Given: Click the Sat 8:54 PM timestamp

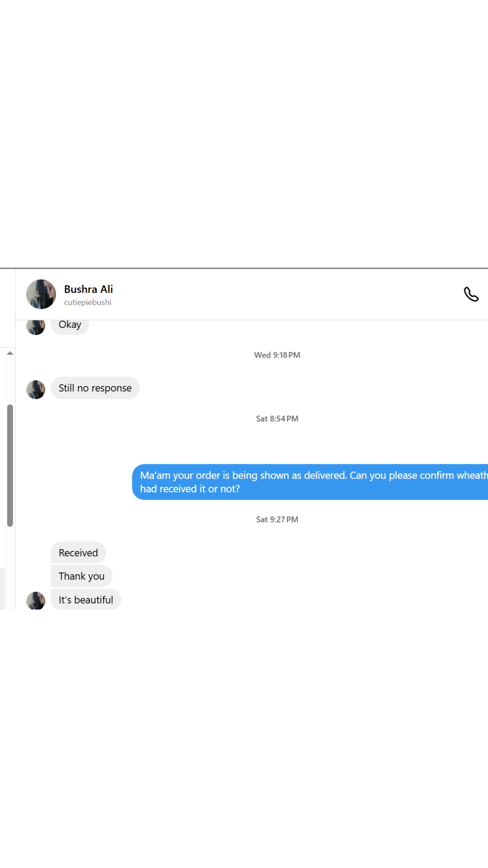Looking at the screenshot, I should 277,419.
